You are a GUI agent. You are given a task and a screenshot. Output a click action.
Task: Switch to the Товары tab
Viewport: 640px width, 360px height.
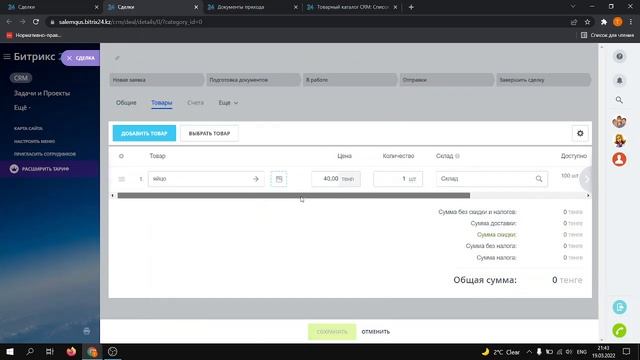(x=162, y=103)
